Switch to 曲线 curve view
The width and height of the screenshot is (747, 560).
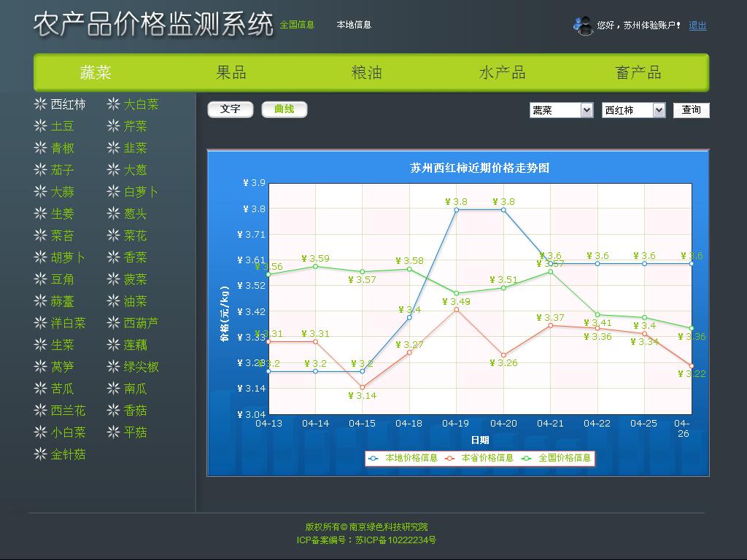pos(285,109)
